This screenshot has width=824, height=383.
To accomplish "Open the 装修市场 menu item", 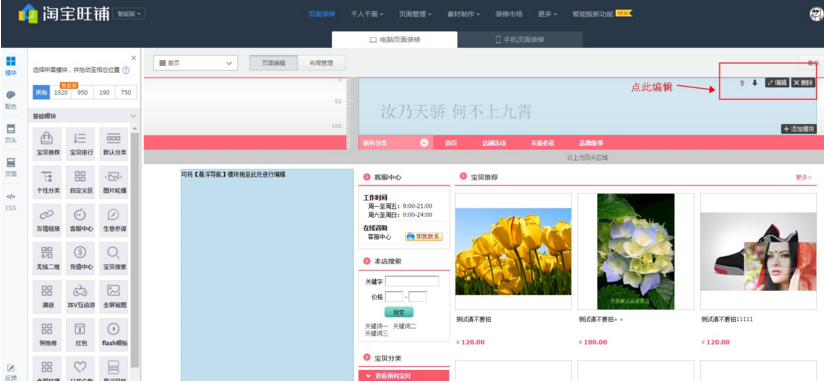I will pyautogui.click(x=509, y=14).
